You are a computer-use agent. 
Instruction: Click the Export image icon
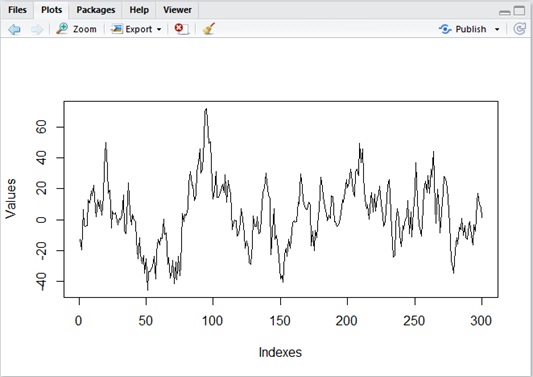click(117, 29)
